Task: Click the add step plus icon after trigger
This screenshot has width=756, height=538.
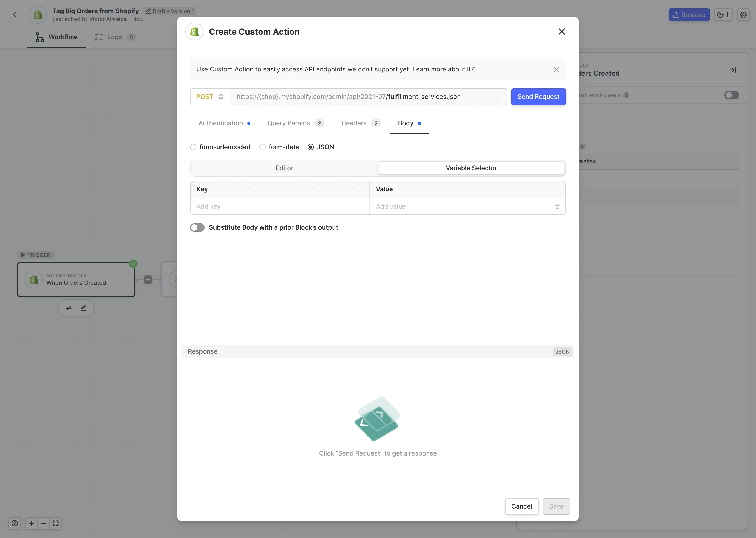Action: [x=148, y=279]
